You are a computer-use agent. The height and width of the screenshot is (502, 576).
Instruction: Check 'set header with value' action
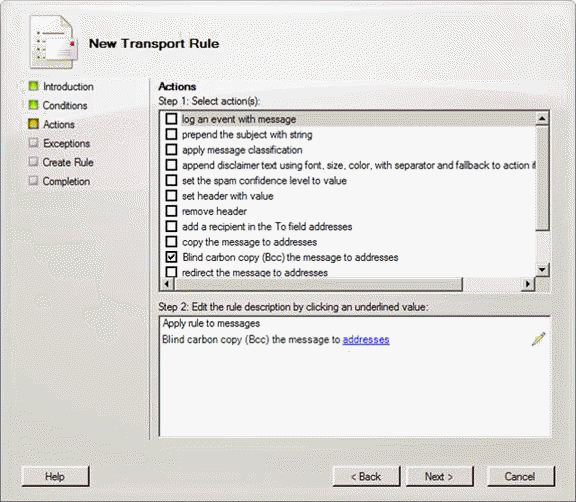(171, 196)
